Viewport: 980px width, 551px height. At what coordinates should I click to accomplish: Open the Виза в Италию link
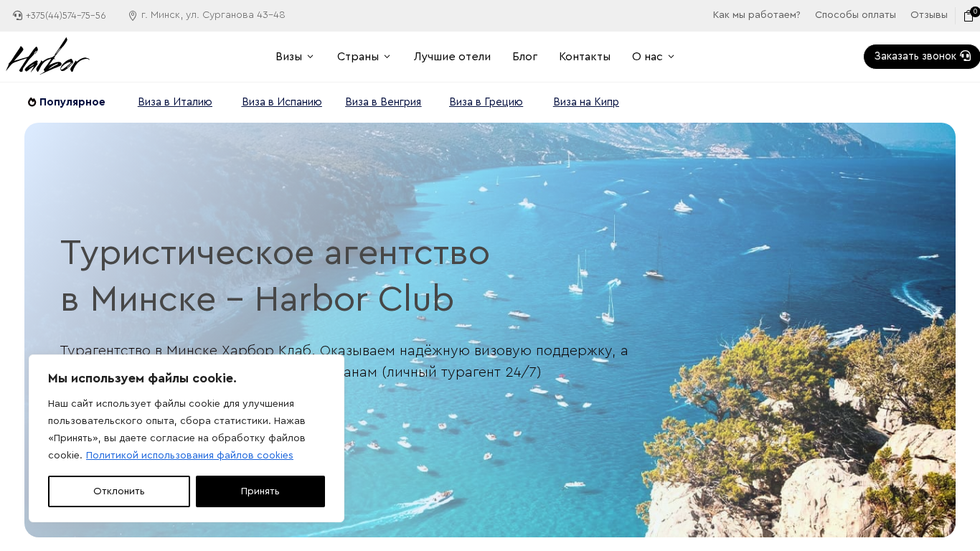click(175, 102)
